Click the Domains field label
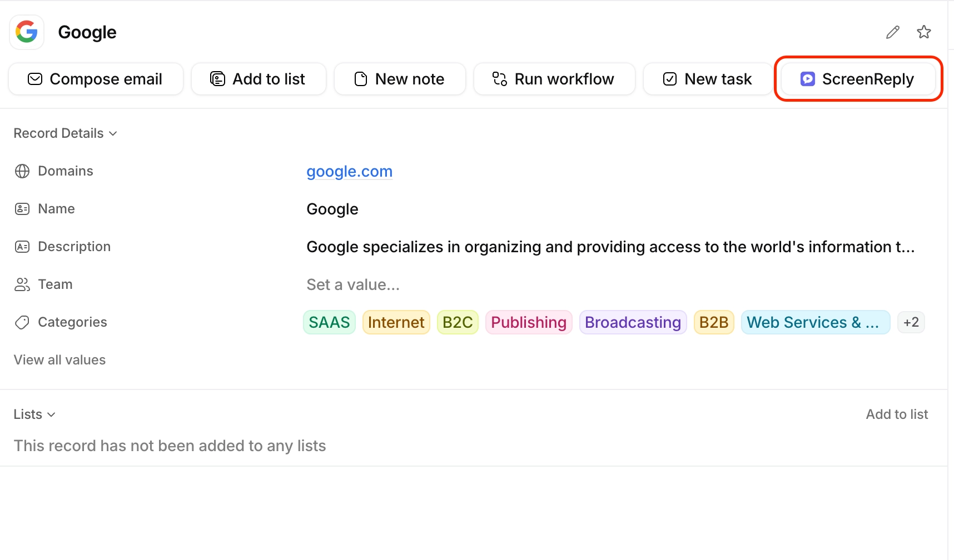The height and width of the screenshot is (560, 954). [x=66, y=171]
